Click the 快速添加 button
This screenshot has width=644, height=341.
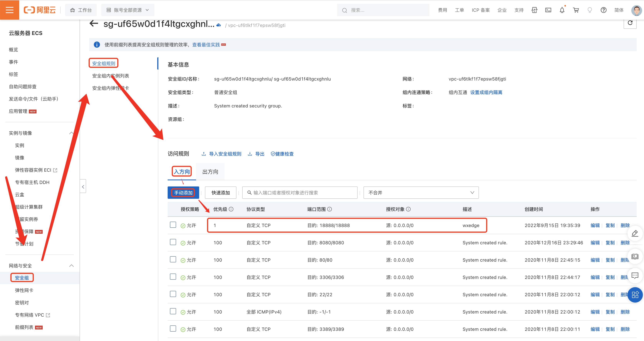(x=220, y=192)
